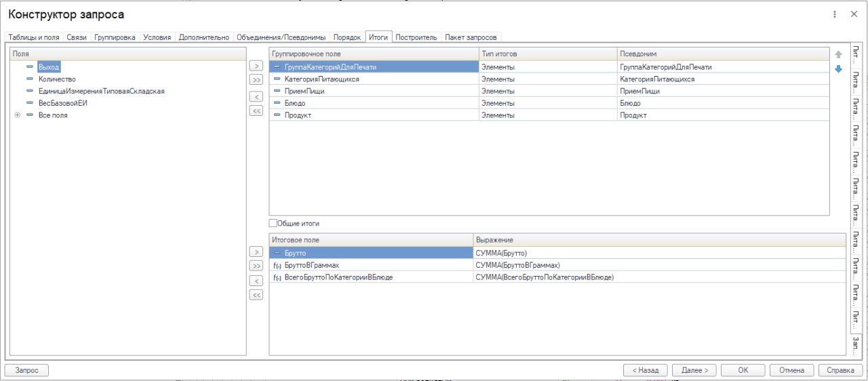The image size is (868, 381).
Task: Confirm with the OK button
Action: pos(743,370)
